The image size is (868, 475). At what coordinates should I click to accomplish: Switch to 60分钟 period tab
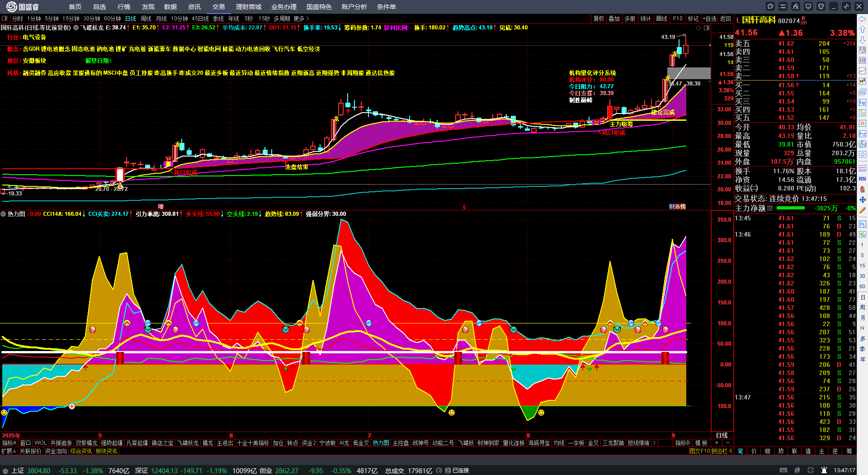coord(113,19)
